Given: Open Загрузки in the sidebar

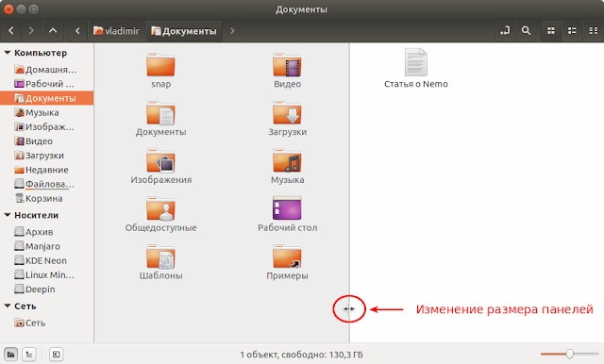Looking at the screenshot, I should click(46, 156).
